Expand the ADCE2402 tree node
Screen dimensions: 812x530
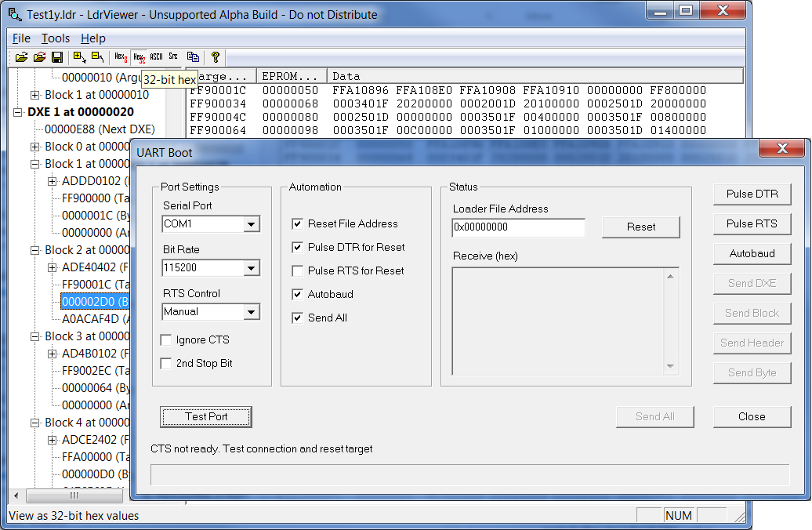[x=52, y=440]
